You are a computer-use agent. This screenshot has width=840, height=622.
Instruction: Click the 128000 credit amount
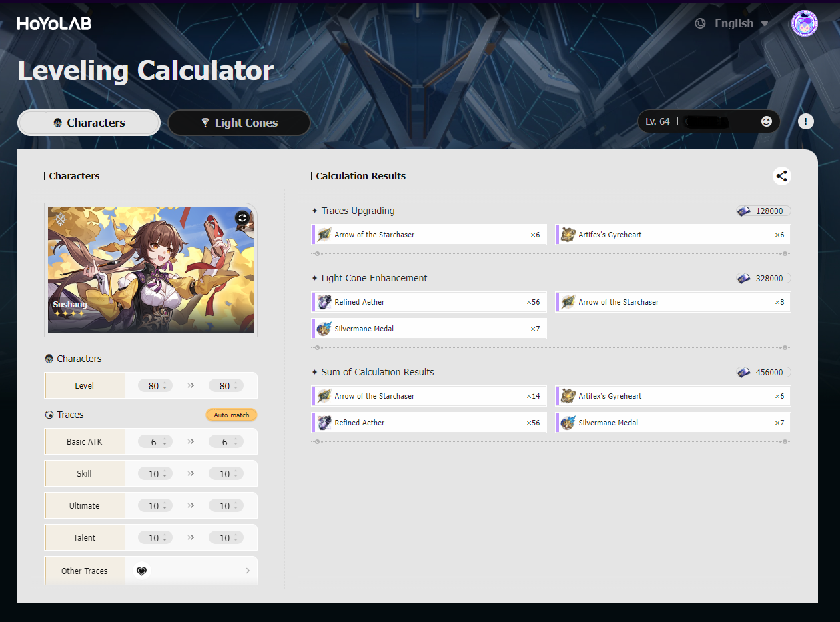[769, 211]
